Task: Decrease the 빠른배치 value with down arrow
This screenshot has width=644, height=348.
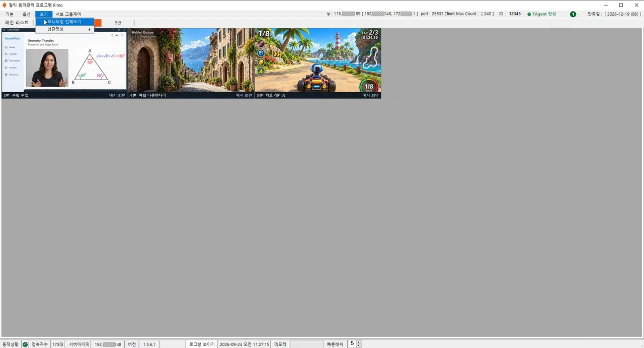Action: point(358,346)
